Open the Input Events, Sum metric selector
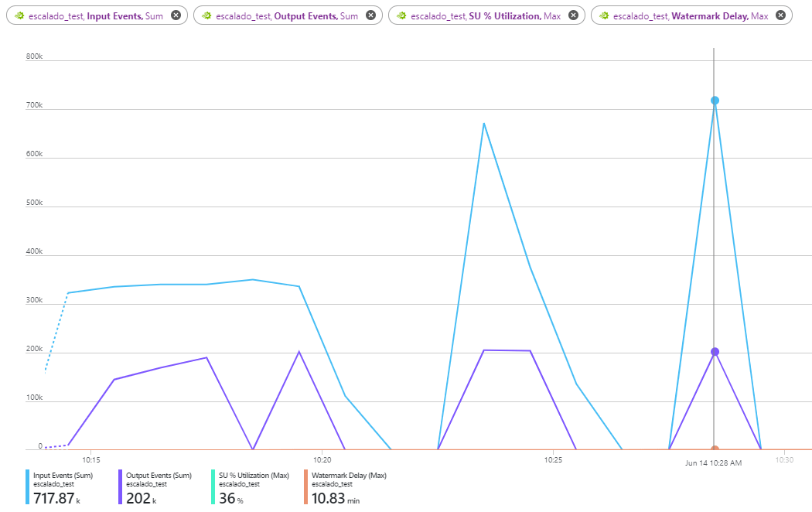This screenshot has height=512, width=812. [x=96, y=15]
